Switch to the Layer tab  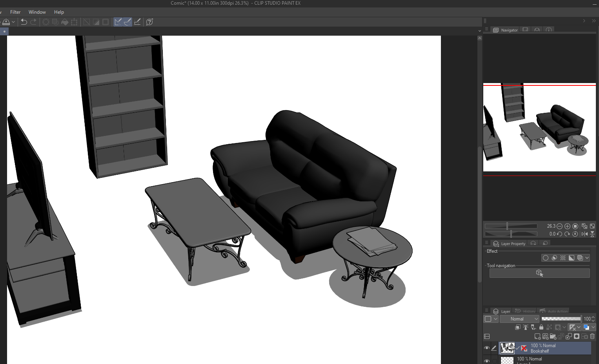[x=502, y=311]
